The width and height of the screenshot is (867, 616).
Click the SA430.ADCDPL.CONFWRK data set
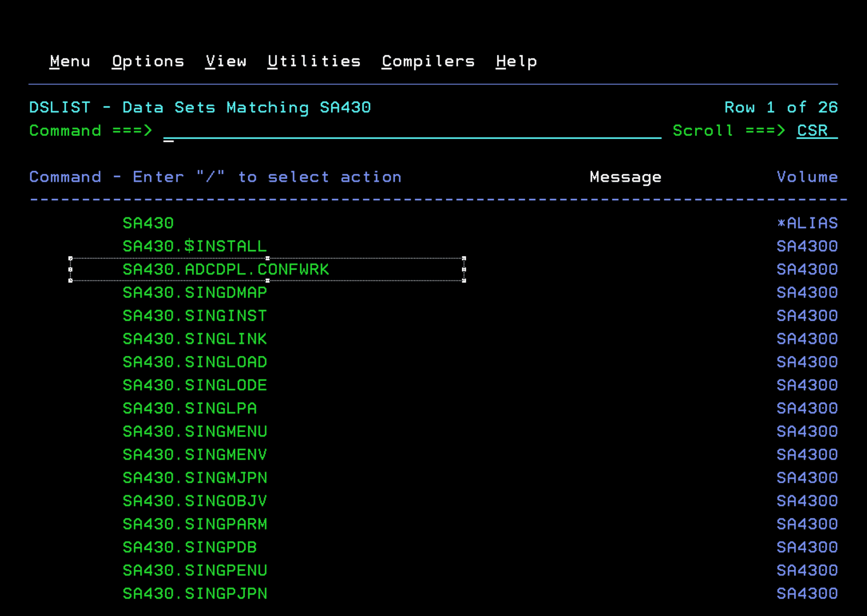[225, 270]
